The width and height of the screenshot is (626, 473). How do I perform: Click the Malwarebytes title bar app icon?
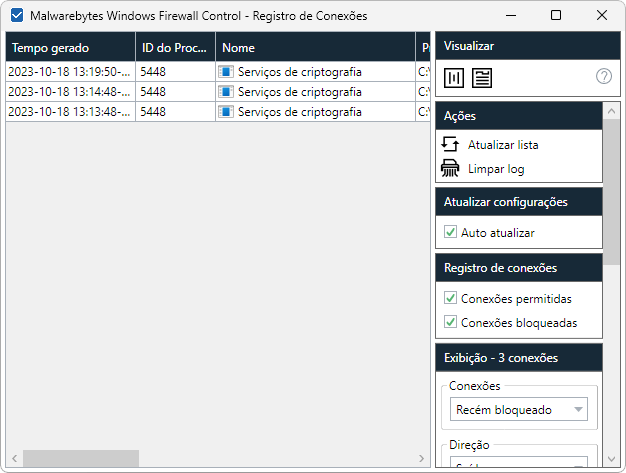pyautogui.click(x=17, y=16)
